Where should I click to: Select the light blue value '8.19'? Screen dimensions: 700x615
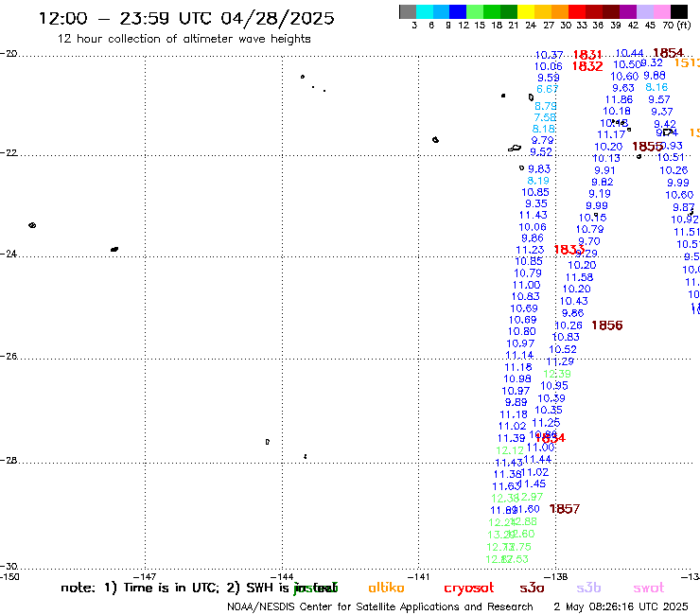pos(538,181)
